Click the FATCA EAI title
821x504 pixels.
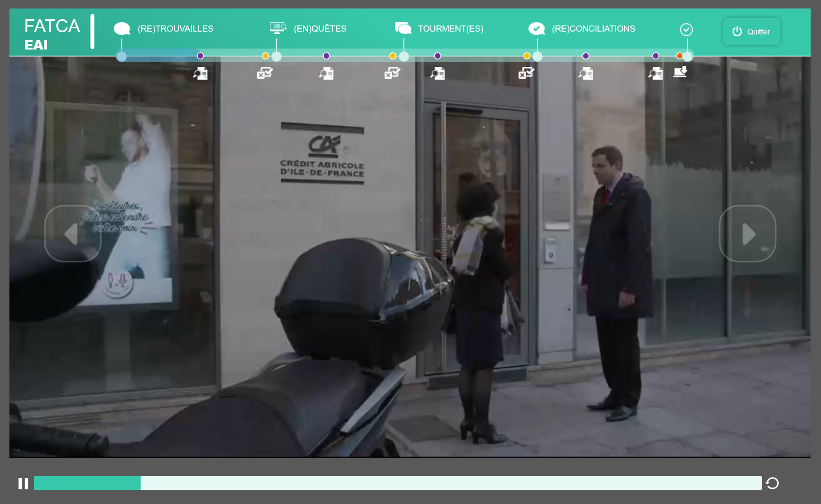coord(52,34)
